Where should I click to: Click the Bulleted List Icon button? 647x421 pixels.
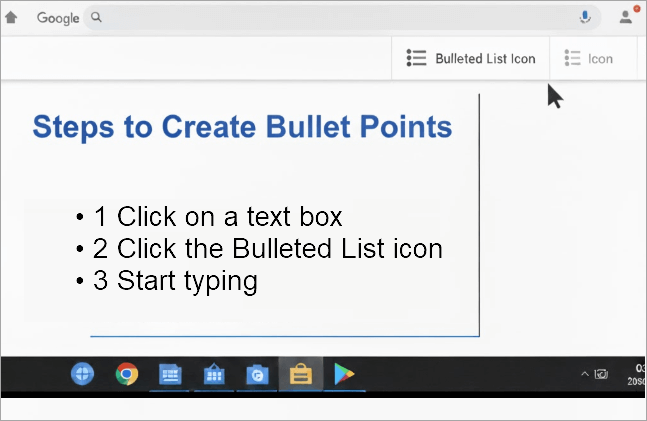471,58
